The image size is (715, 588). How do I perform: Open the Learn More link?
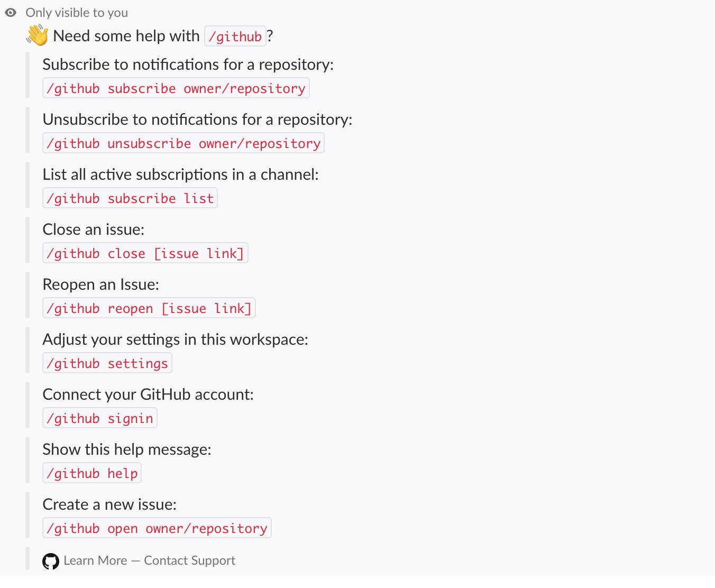pos(95,561)
